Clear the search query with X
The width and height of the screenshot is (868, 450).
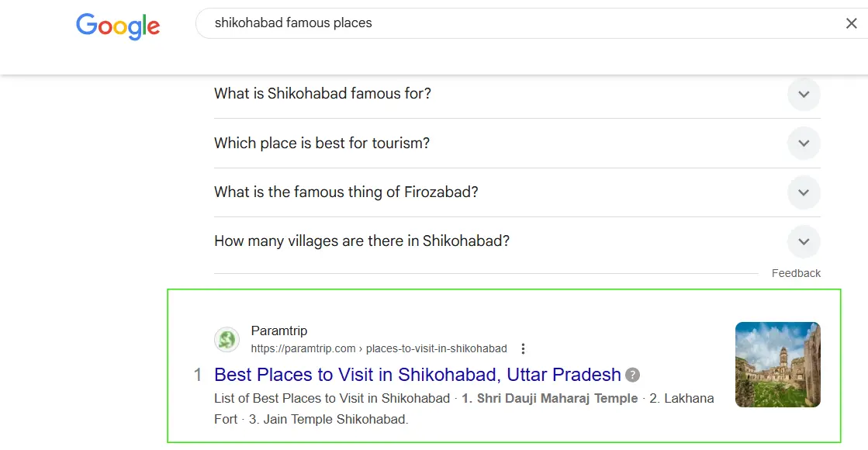[x=852, y=23]
